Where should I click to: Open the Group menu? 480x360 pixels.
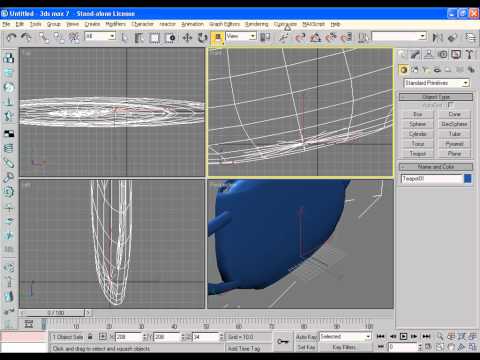point(53,24)
